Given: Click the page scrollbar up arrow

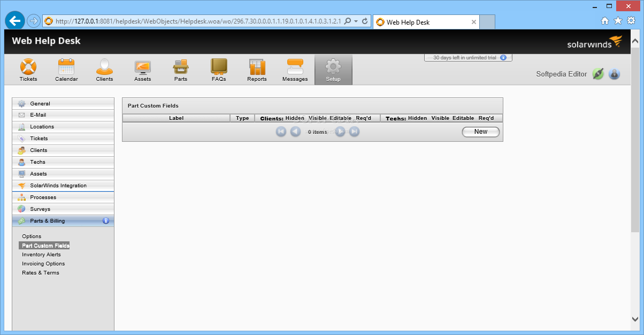Looking at the screenshot, I should point(635,41).
